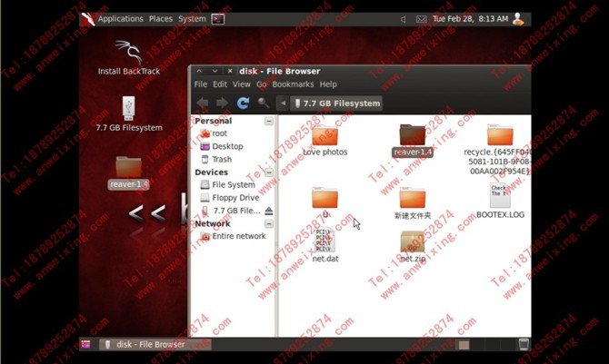The image size is (609, 364).
Task: Launch the terminal from the top panel
Action: [x=218, y=19]
